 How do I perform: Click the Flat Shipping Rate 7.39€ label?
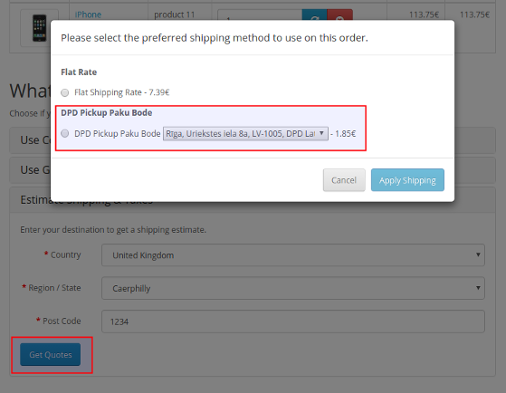pyautogui.click(x=122, y=92)
